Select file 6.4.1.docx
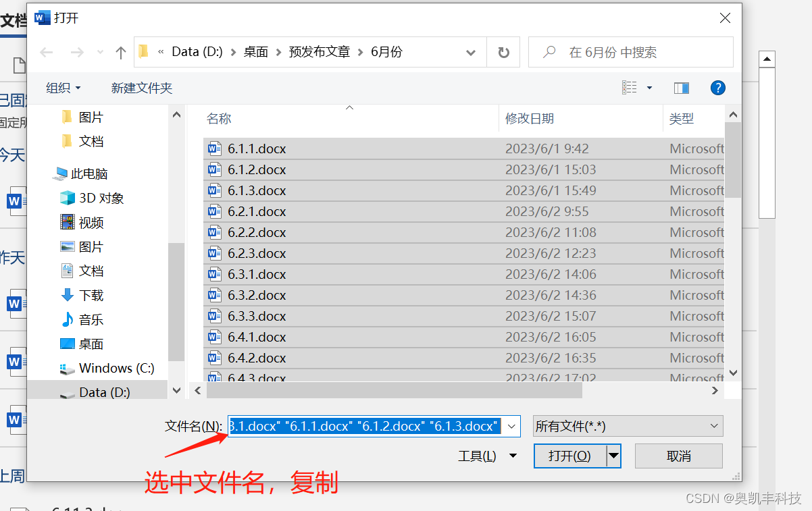The image size is (812, 511). pyautogui.click(x=463, y=337)
